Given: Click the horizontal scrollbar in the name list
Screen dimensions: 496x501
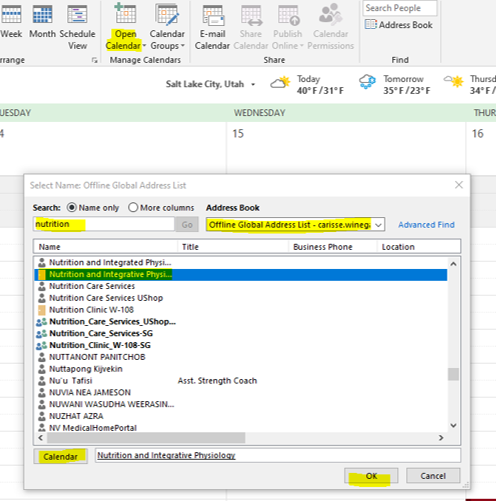Looking at the screenshot, I should pos(240,437).
